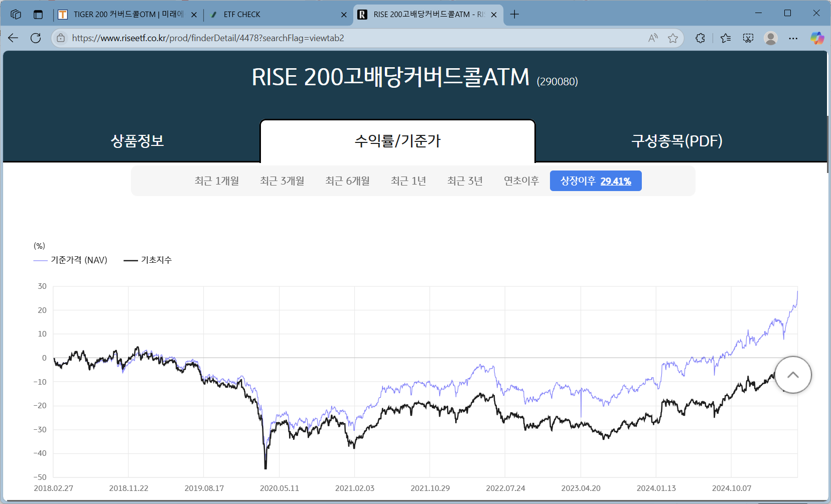Toggle the 기초지수 chart legend
This screenshot has height=504, width=831.
pyautogui.click(x=148, y=260)
